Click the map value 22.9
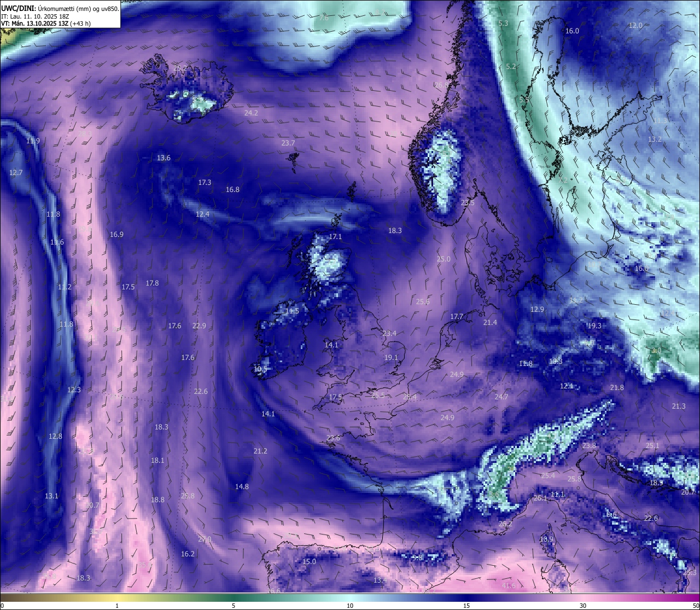The image size is (700, 610). click(199, 326)
